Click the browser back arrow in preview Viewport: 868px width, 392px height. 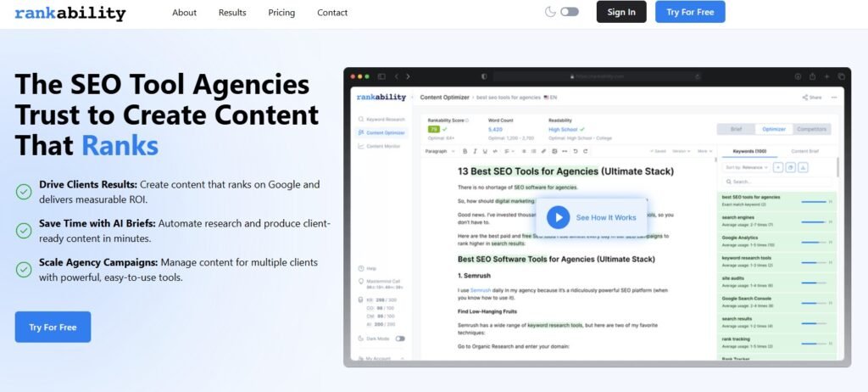397,76
